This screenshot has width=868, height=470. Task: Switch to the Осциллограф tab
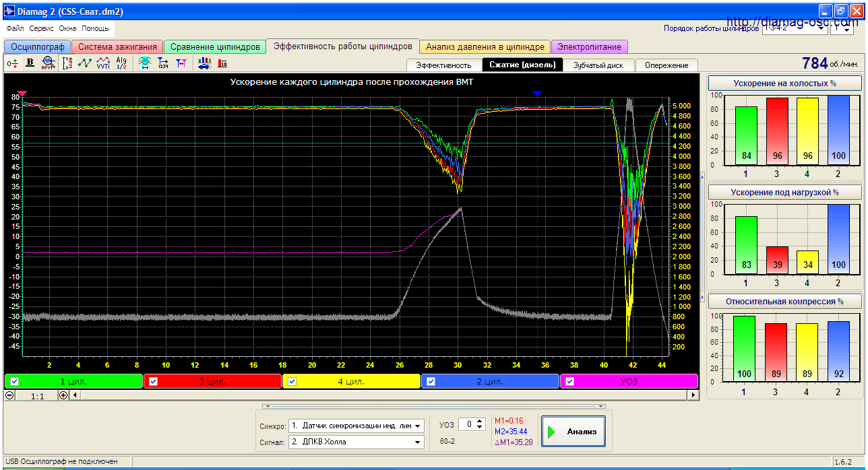coord(38,47)
